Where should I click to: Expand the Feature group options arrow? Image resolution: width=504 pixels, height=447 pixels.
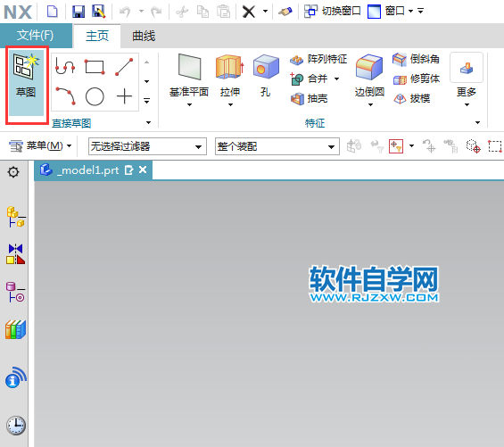[477, 122]
